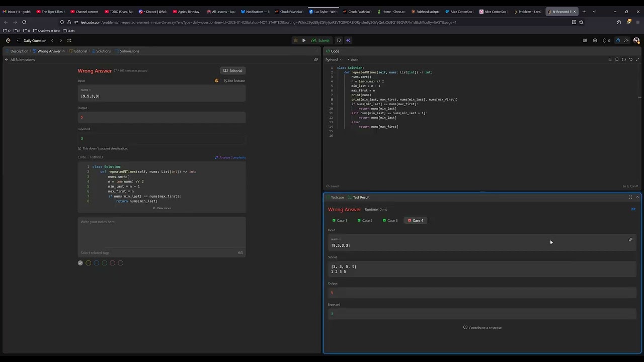
Task: Submit the solution
Action: click(x=320, y=41)
